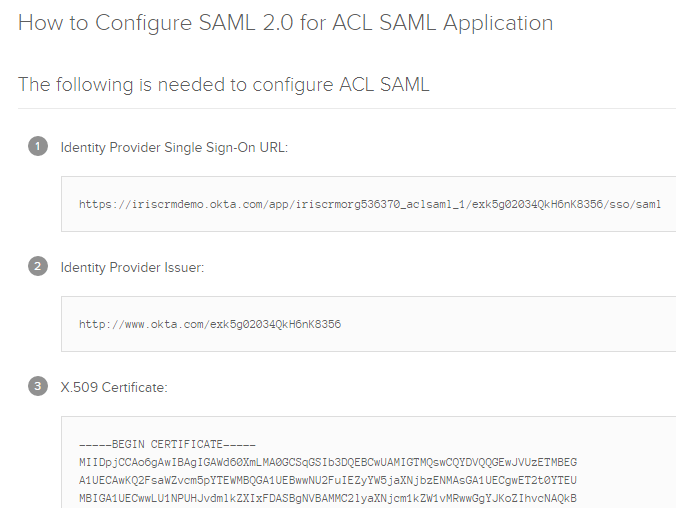
Task: Click the 'Identity Provider Single Sign-On URL:' label
Action: tap(174, 147)
